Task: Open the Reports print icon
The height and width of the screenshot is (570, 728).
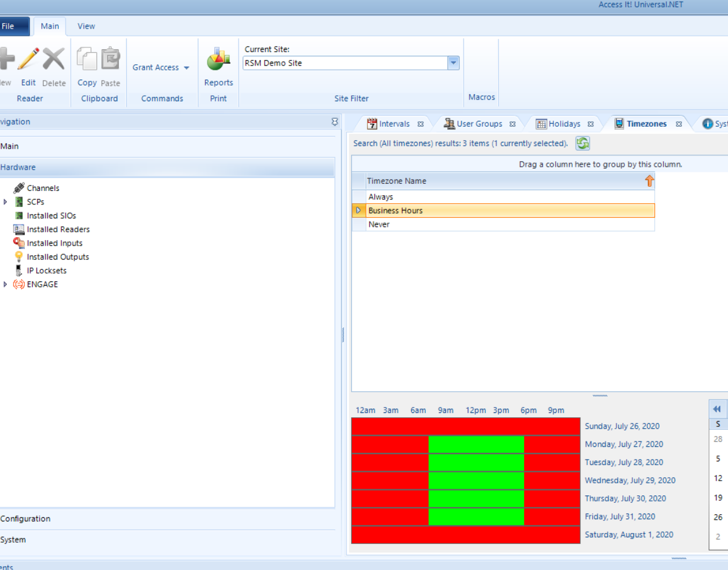Action: coord(218,59)
